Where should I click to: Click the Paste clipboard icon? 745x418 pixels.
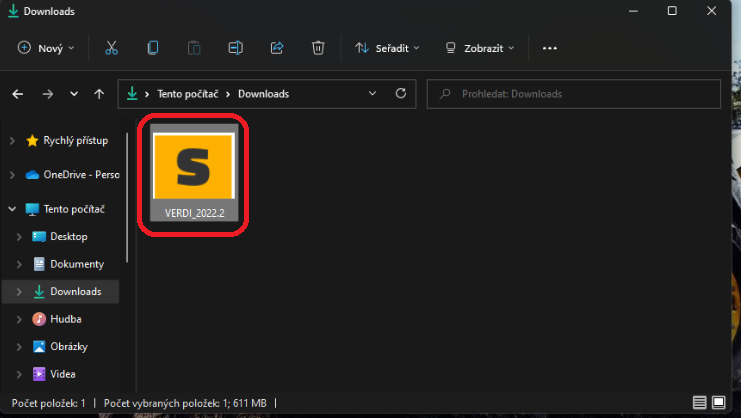(194, 48)
